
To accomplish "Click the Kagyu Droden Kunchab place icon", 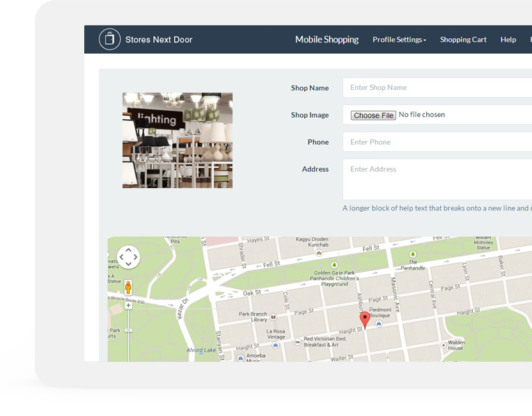I will 319,253.
